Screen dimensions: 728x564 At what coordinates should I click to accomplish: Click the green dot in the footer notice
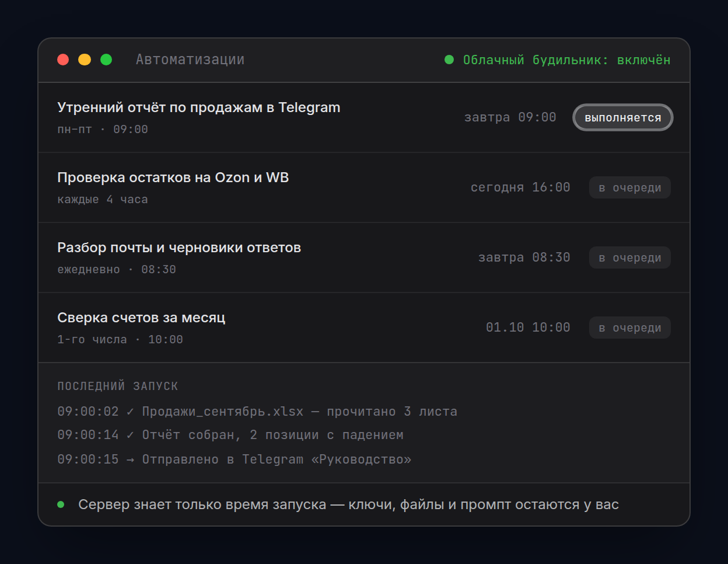[61, 504]
